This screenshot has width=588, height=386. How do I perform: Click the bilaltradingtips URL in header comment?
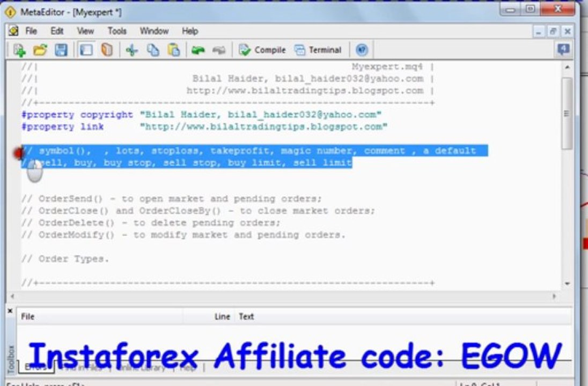305,91
